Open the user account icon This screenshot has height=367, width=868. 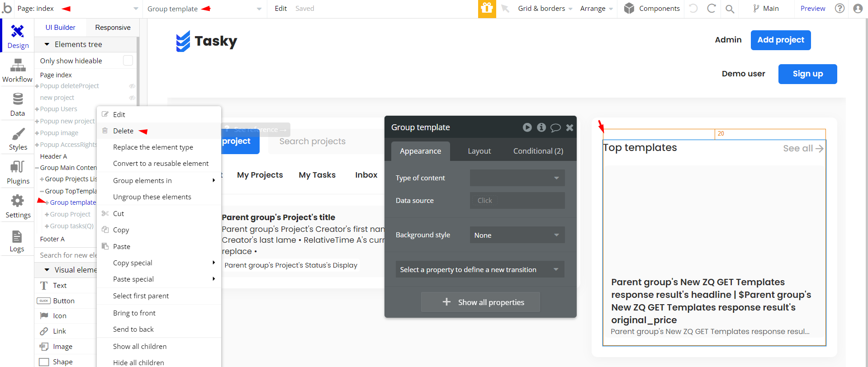858,8
